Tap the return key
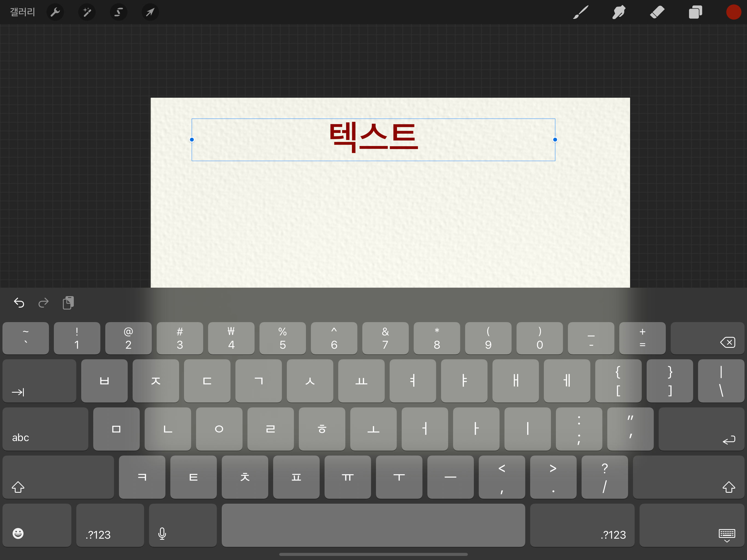 click(x=701, y=429)
